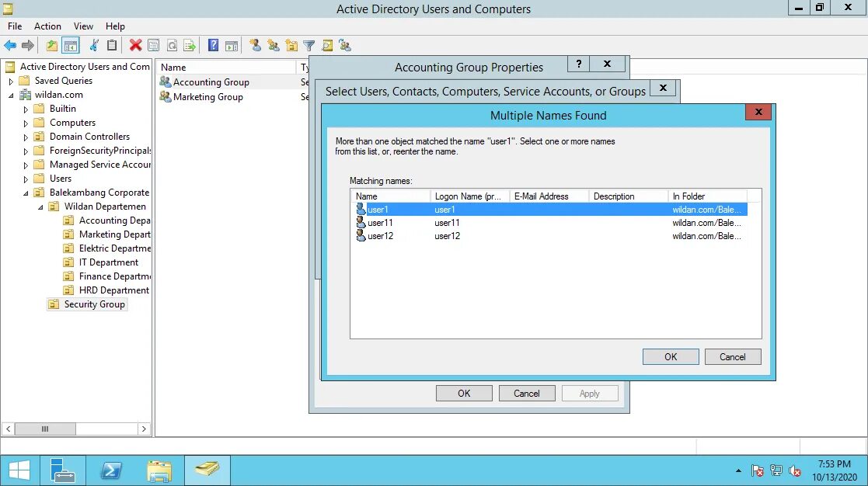Select the user11 row in Matching names

coord(551,223)
